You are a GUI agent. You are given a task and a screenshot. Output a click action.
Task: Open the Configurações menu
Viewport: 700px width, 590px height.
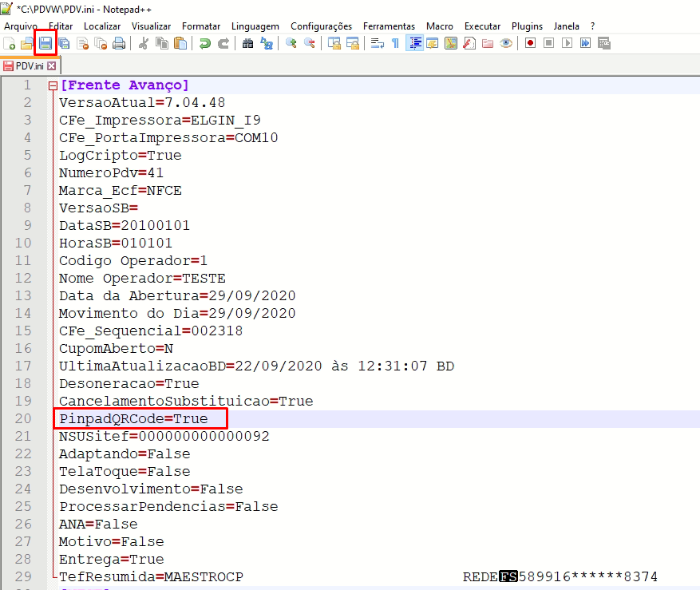tap(321, 26)
